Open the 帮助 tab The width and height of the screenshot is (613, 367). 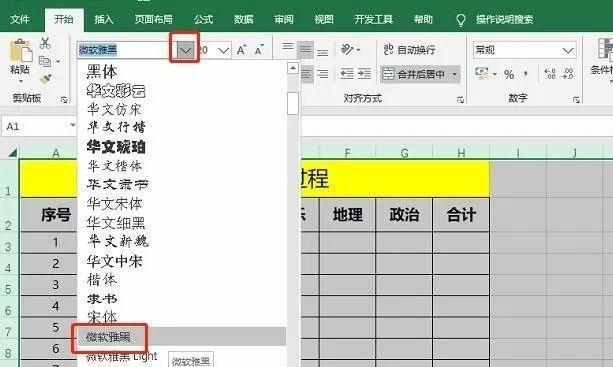(423, 19)
